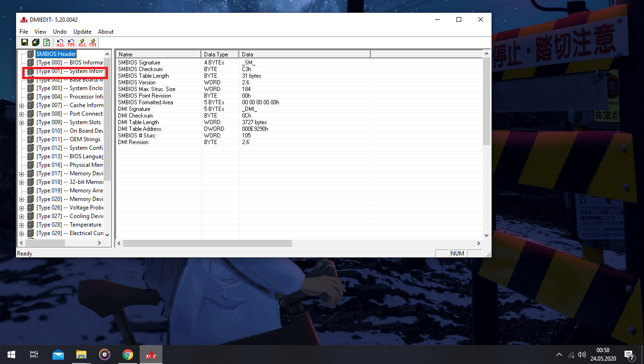Expand the Type 009 System Slots node
The width and height of the screenshot is (644, 364).
[x=21, y=123]
